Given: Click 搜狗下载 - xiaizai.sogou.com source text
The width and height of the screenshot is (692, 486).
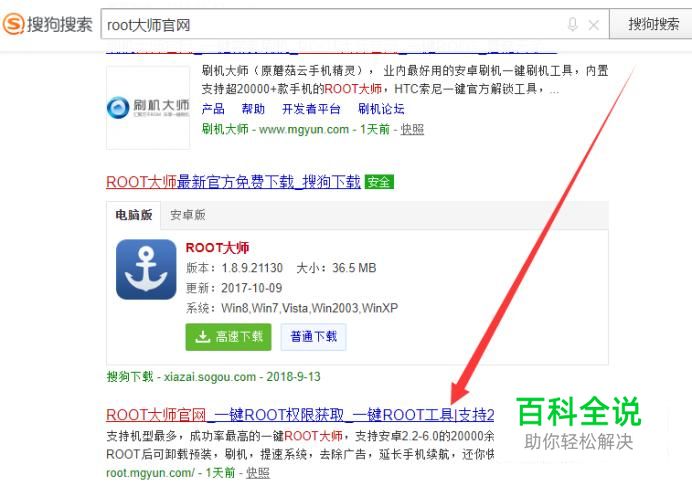Looking at the screenshot, I should click(214, 377).
